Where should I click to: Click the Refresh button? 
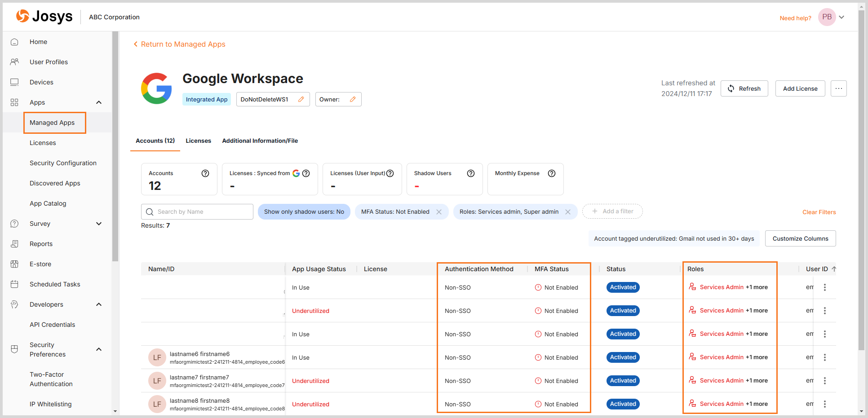coord(744,88)
